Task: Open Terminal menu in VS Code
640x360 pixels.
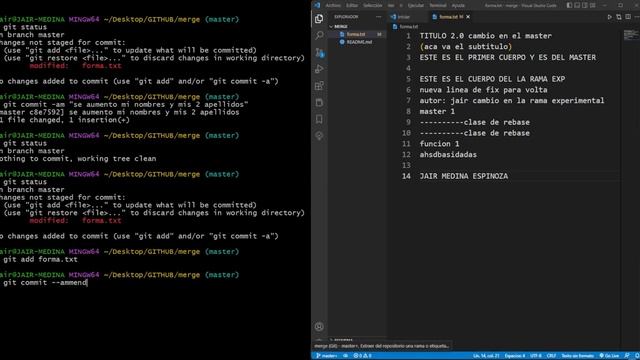Action: click(438, 5)
